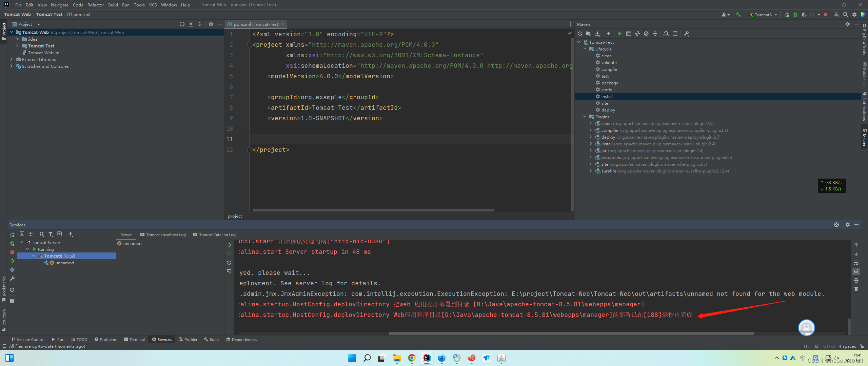Rerun server in Services side toolbar
The image size is (868, 366).
click(x=12, y=235)
